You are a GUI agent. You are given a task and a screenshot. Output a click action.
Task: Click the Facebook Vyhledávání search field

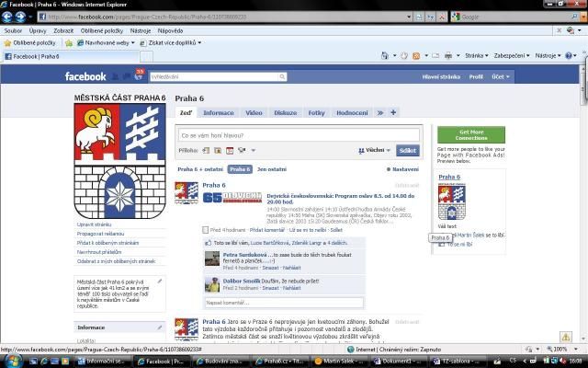pyautogui.click(x=214, y=76)
